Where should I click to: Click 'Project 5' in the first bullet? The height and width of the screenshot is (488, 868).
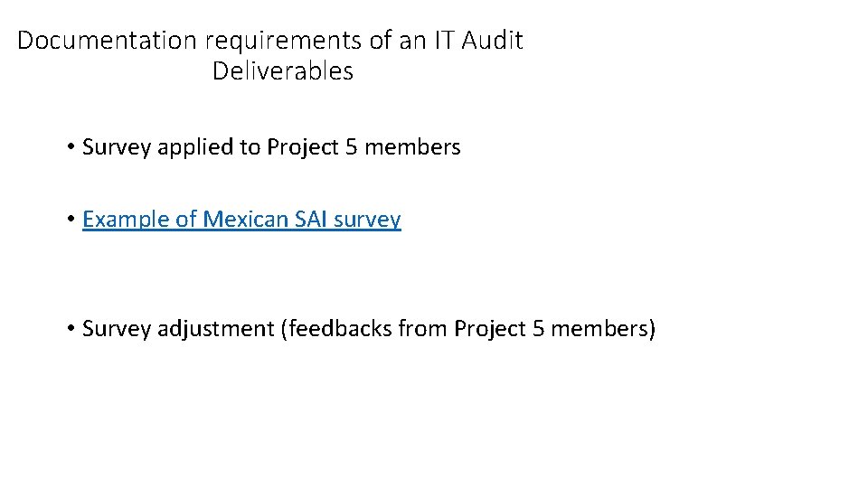click(311, 147)
